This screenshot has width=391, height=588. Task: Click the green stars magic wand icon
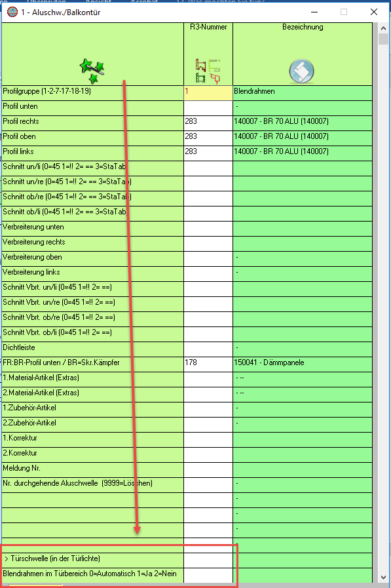tap(92, 71)
